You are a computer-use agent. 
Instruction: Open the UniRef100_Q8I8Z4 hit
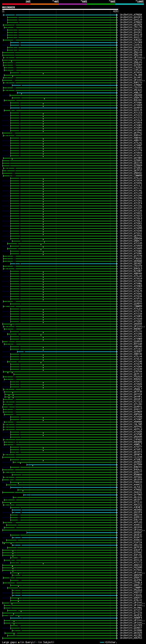click(x=131, y=25)
